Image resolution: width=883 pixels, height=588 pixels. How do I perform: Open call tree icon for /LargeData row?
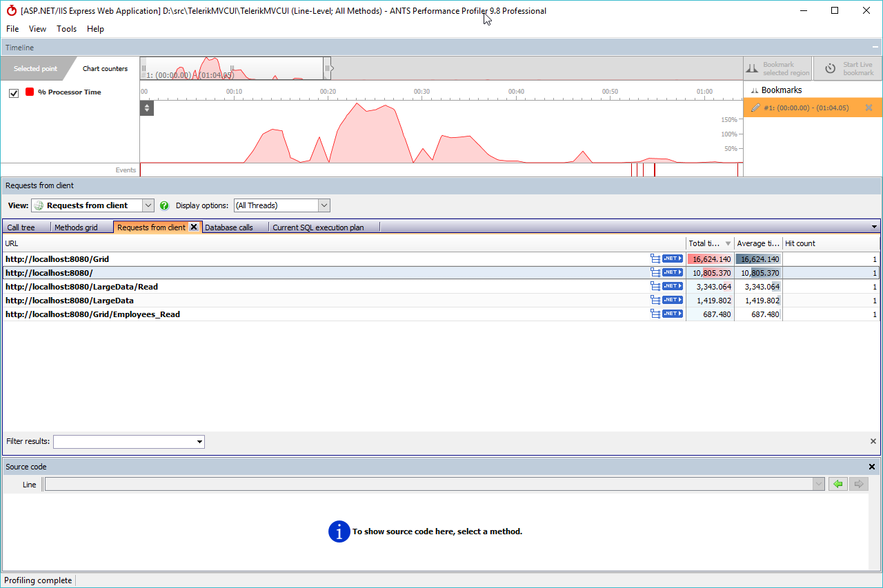(x=655, y=300)
